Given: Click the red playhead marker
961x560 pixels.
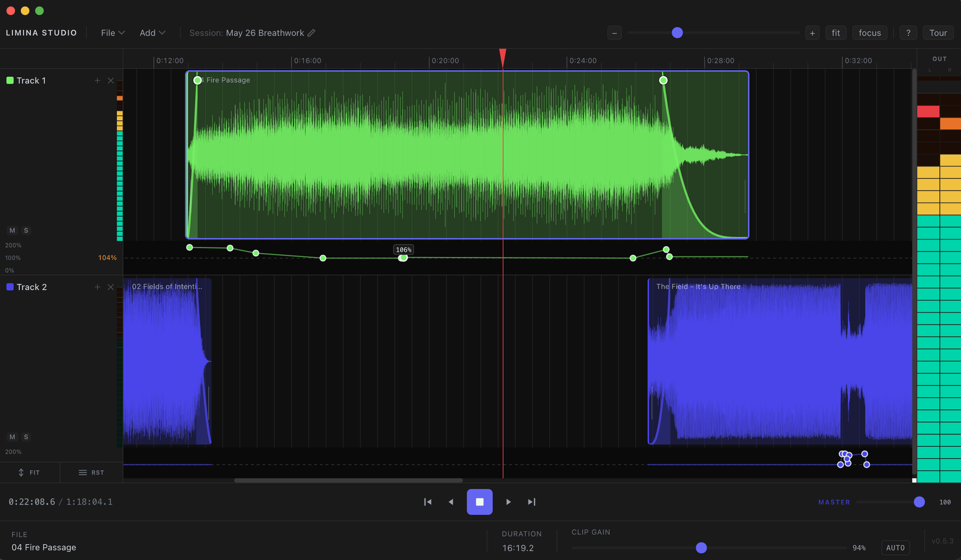Looking at the screenshot, I should [503, 58].
